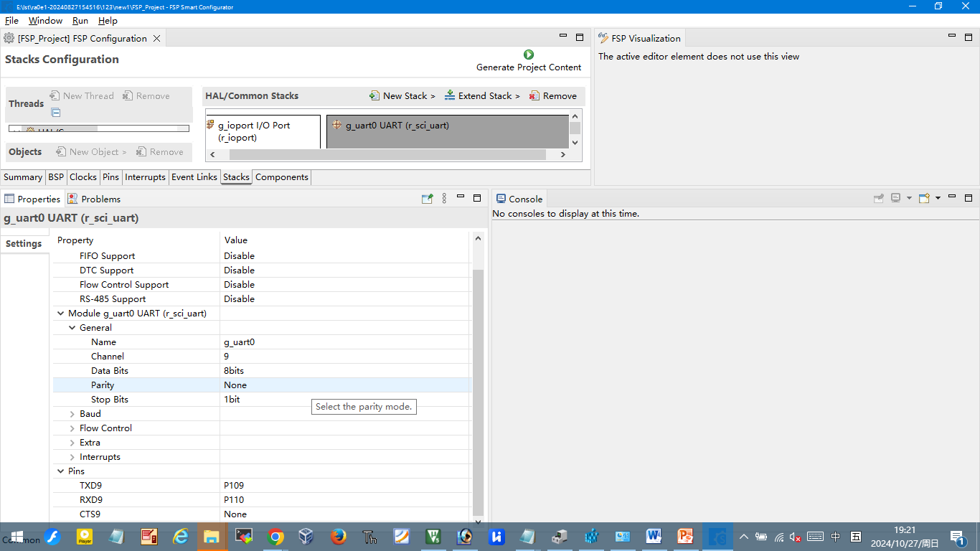Viewport: 980px width, 551px height.
Task: Maximize the FSP Configuration editor
Action: 580,37
